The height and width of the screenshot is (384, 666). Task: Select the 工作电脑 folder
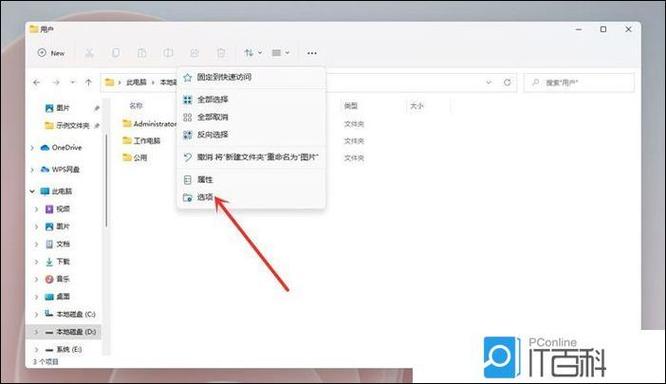point(141,141)
